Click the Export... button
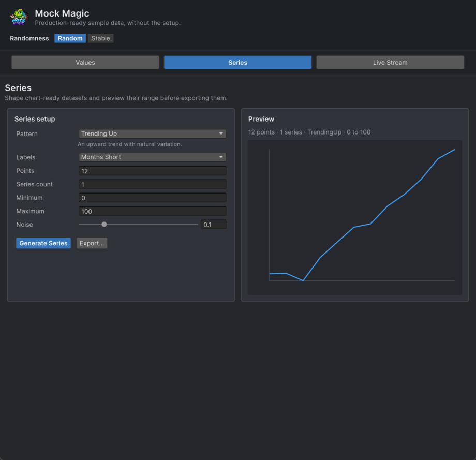This screenshot has width=476, height=460. tap(92, 243)
